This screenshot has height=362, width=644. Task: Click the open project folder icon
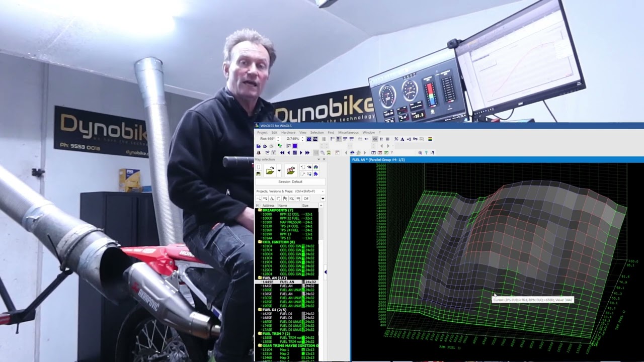pos(270,170)
